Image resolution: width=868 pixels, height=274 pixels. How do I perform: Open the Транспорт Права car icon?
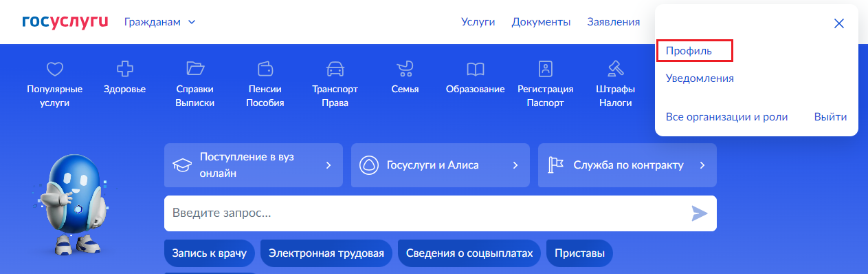click(335, 69)
